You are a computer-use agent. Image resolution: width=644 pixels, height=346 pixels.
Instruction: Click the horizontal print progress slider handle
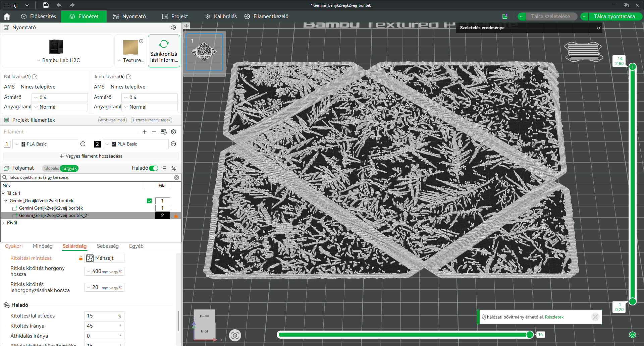click(530, 335)
